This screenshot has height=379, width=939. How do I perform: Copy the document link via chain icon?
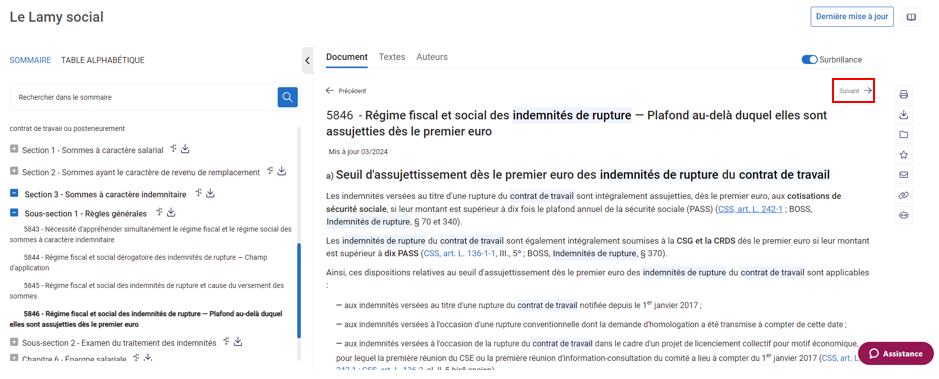904,195
